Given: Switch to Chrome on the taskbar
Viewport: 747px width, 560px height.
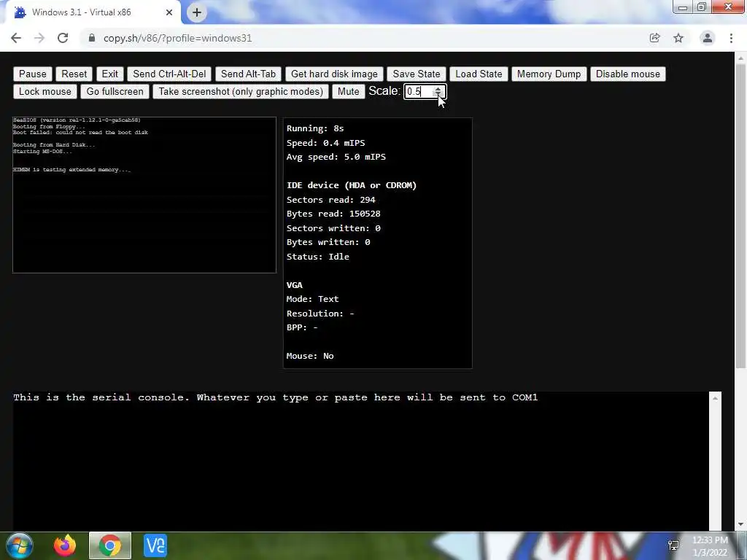Looking at the screenshot, I should pos(110,545).
